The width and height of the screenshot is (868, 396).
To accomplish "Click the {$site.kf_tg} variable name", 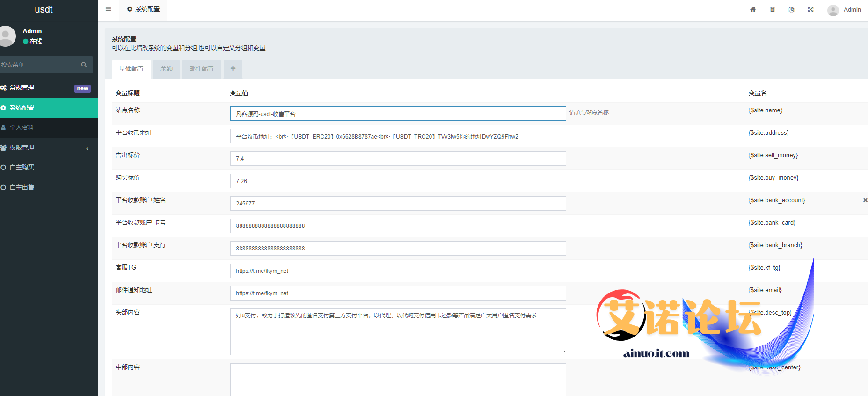I will (765, 268).
